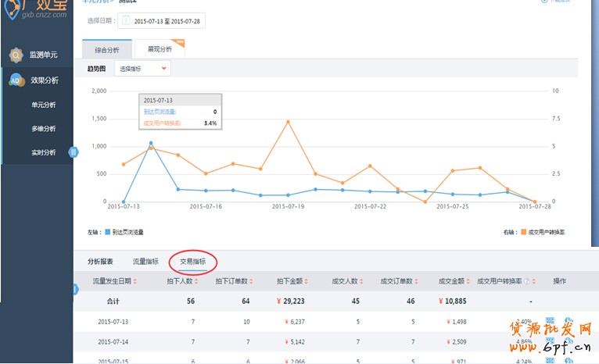This screenshot has width=599, height=364.
Task: Click the sidebar collapse handle next to 实时分析
Action: tap(75, 152)
